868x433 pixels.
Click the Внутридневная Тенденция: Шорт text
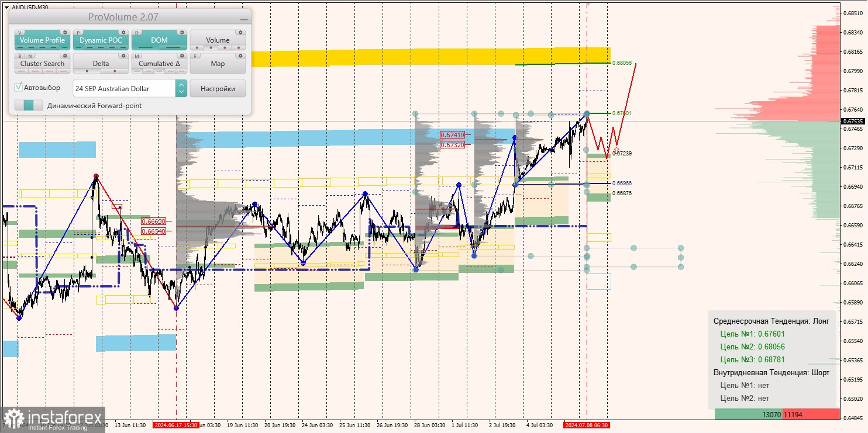click(771, 373)
